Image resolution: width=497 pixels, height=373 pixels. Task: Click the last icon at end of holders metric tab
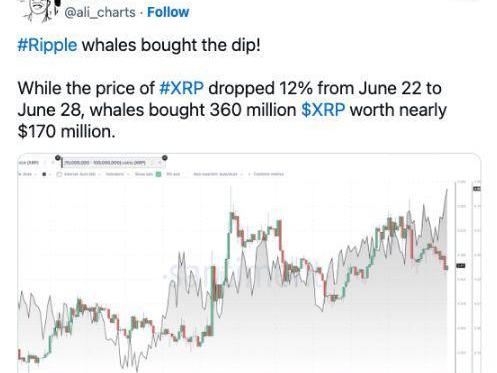point(160,163)
